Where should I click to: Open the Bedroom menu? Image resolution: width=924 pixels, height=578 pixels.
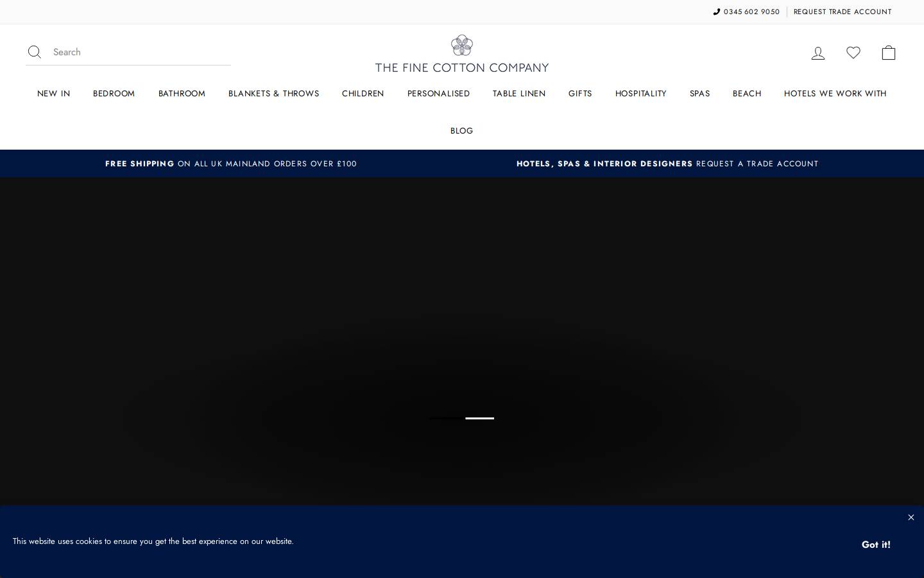(114, 93)
